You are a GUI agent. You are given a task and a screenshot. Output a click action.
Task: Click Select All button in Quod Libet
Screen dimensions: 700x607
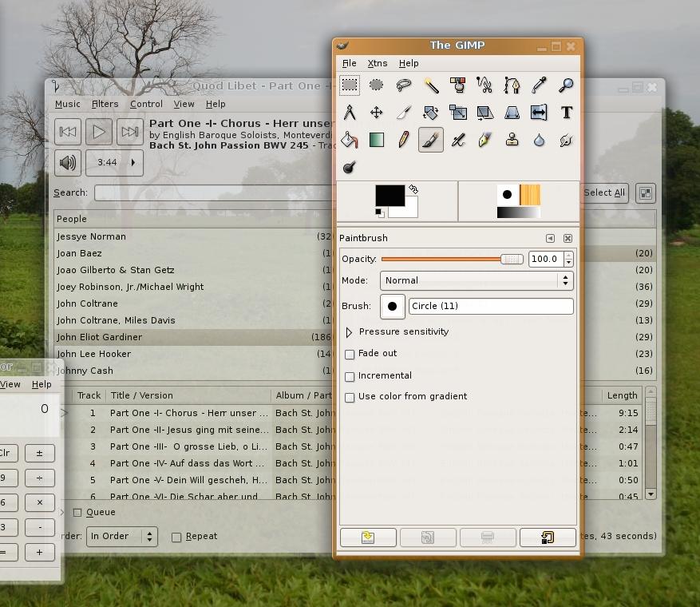(x=604, y=193)
